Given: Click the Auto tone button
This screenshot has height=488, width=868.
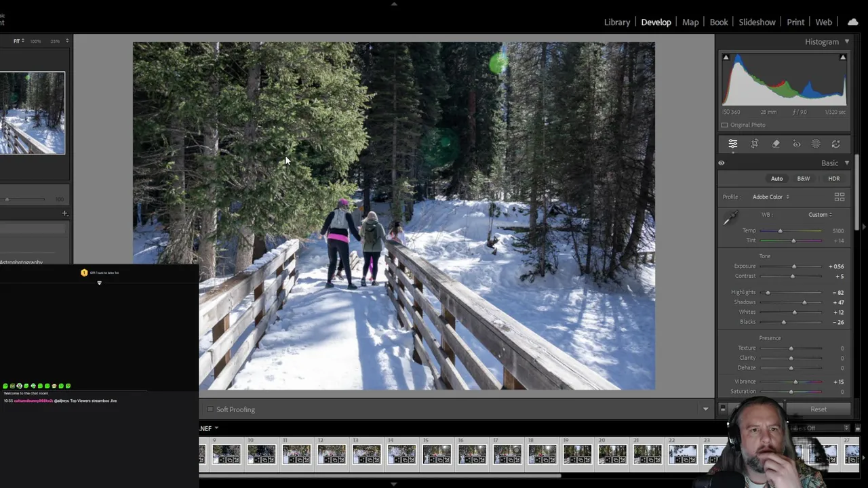Looking at the screenshot, I should pos(776,179).
